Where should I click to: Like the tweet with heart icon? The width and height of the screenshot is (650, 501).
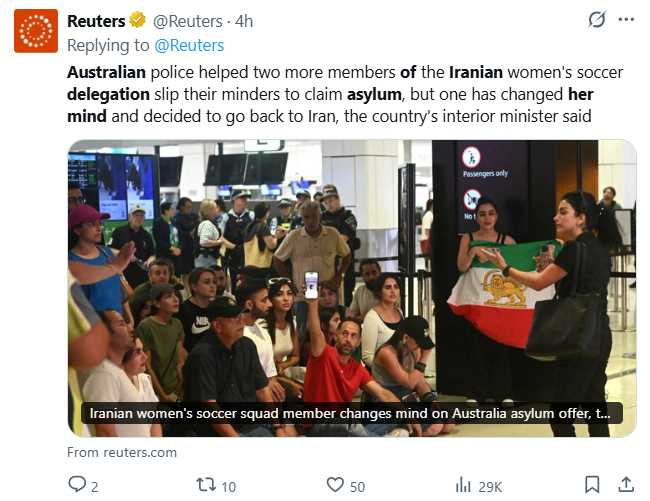tap(335, 484)
